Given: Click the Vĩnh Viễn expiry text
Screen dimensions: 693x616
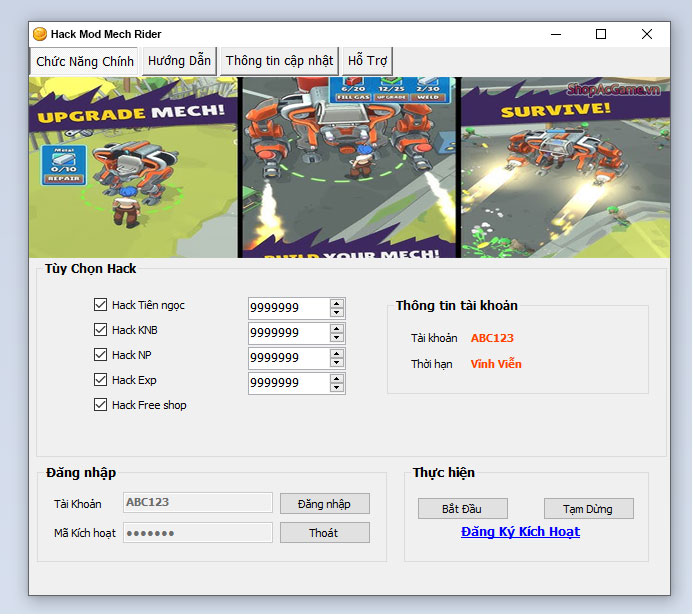Looking at the screenshot, I should coord(496,364).
